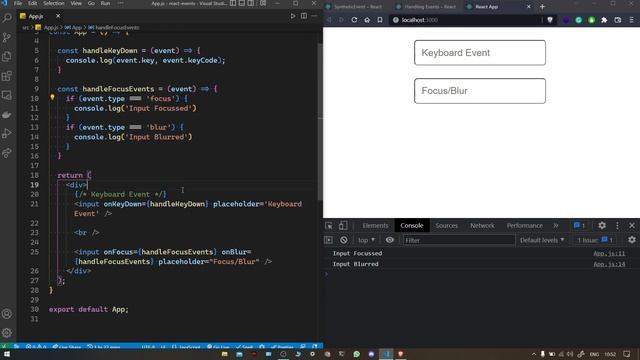Open browser Extensions puzzle icon
Screen dimensions: 640x360
coord(604,20)
